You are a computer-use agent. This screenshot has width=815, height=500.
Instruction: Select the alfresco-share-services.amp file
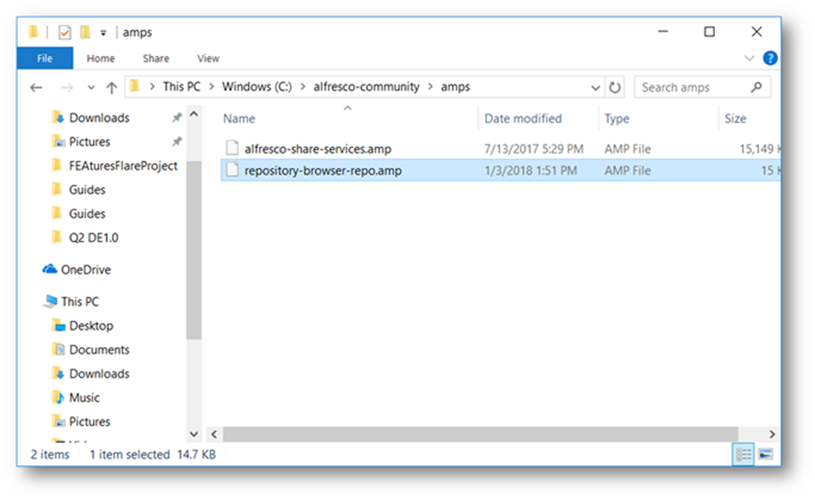(x=318, y=149)
